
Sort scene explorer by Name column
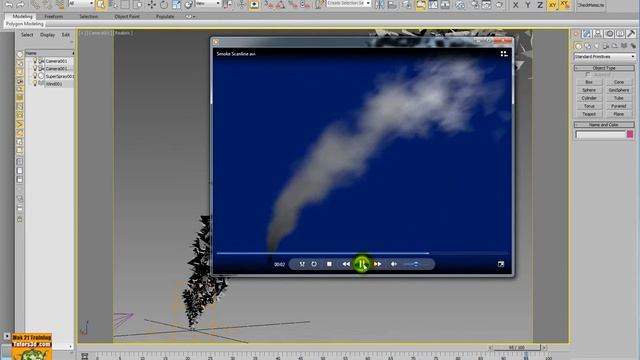point(49,53)
